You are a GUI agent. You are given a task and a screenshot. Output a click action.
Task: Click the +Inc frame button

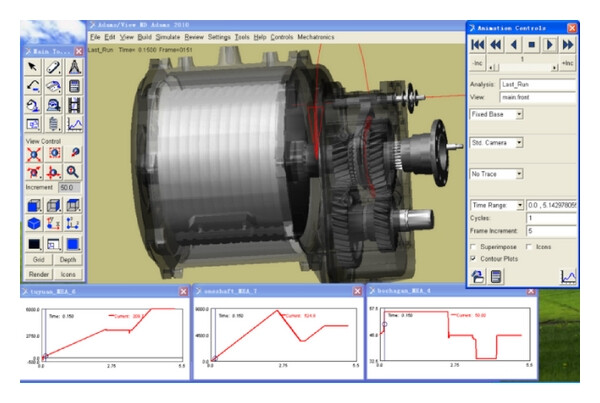567,63
